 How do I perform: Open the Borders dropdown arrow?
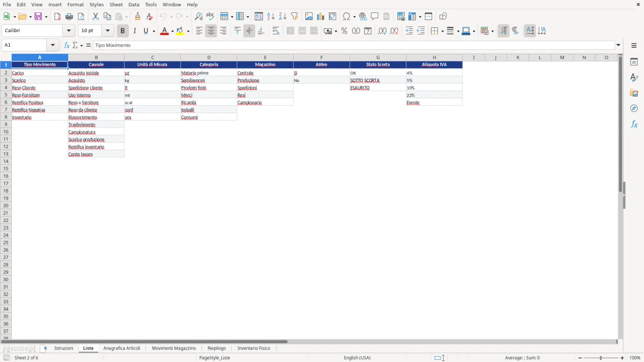[442, 31]
